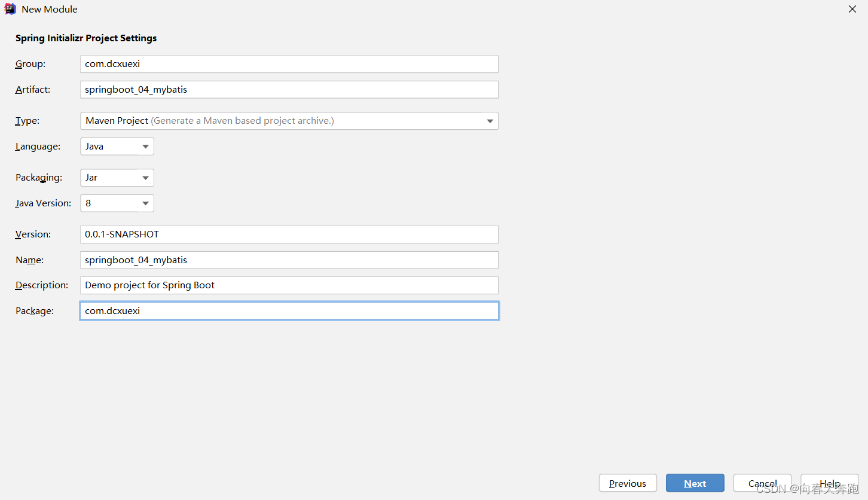Open the Packaging dropdown set to Jar
Viewport: 868px width, 500px height.
coord(117,178)
